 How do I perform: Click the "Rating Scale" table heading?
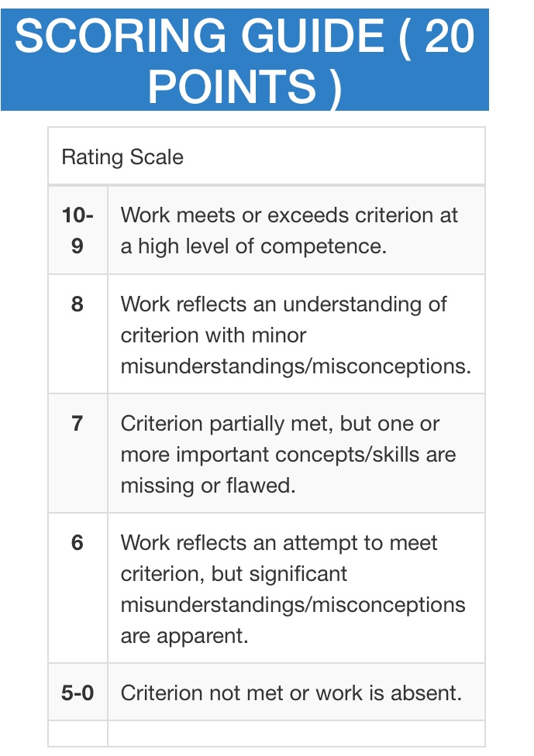122,157
